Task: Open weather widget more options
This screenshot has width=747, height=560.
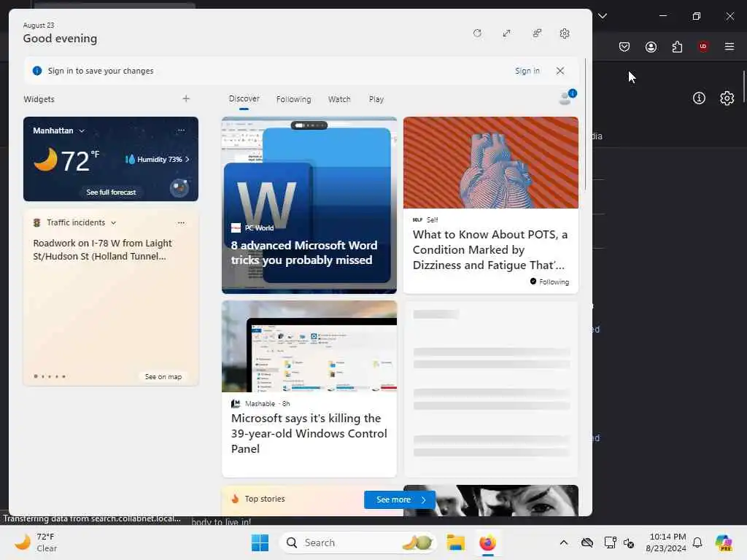Action: coord(181,130)
